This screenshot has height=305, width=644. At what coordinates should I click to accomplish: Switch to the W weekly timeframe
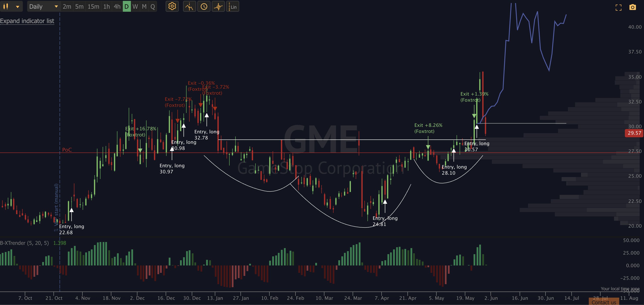coord(135,7)
